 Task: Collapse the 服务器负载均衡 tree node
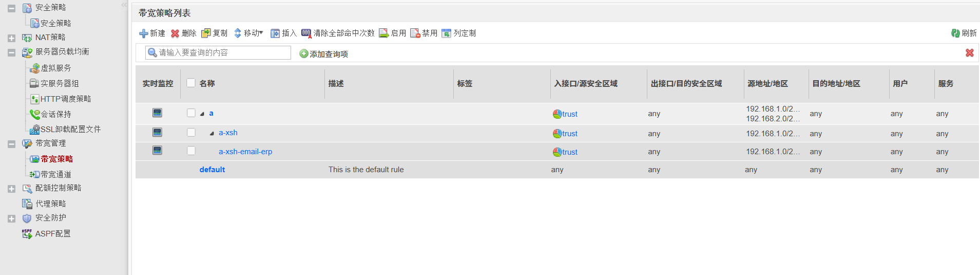(x=11, y=52)
